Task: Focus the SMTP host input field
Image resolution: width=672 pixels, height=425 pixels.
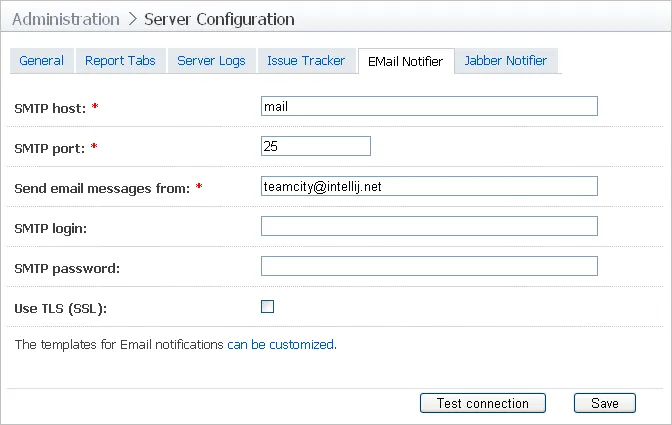Action: (x=428, y=106)
